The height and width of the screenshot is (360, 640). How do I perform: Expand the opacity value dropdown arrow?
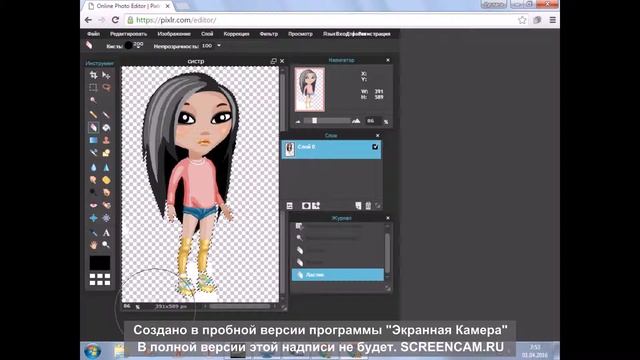coord(219,46)
